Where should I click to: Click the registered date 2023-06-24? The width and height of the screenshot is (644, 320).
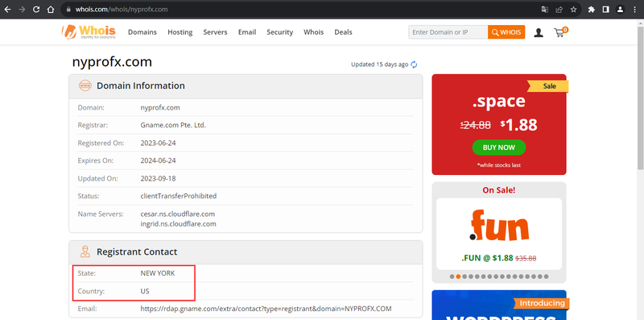click(158, 143)
